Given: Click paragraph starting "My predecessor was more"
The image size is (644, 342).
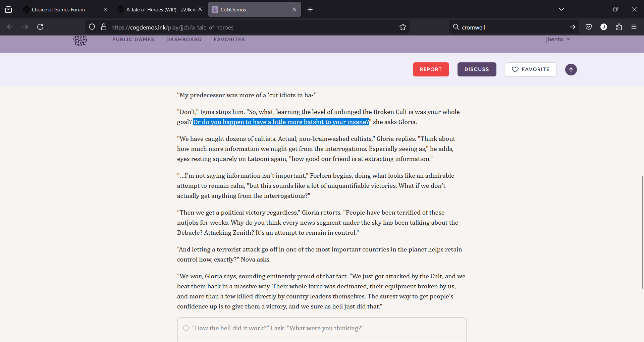Looking at the screenshot, I should coord(247,95).
